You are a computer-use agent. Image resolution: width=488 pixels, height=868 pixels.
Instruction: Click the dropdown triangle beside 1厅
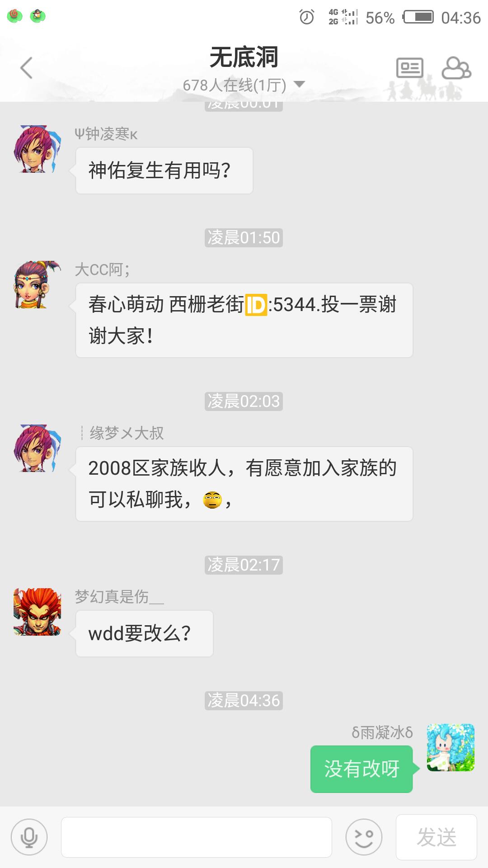(299, 84)
